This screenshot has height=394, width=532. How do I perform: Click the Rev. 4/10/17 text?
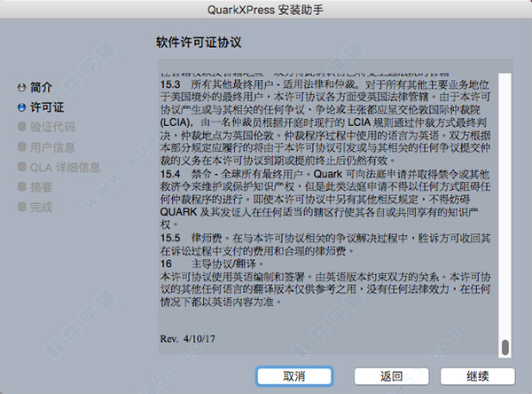(x=188, y=339)
